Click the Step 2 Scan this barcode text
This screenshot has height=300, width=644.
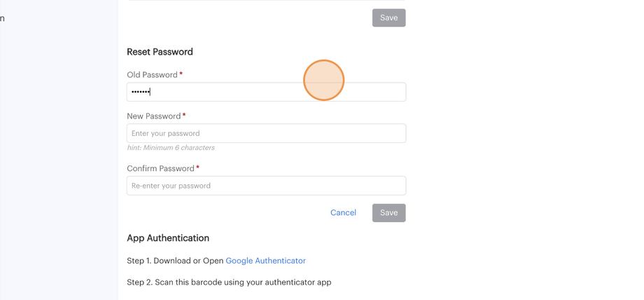[229, 282]
